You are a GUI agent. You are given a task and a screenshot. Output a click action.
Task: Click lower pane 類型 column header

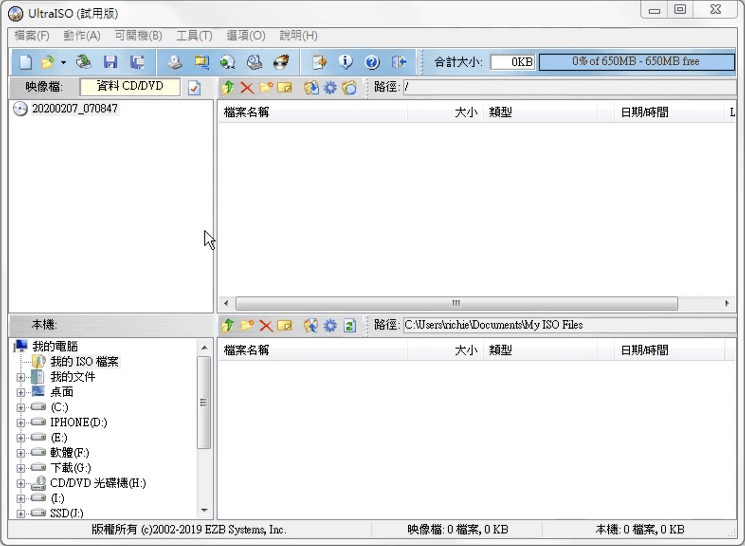point(540,350)
